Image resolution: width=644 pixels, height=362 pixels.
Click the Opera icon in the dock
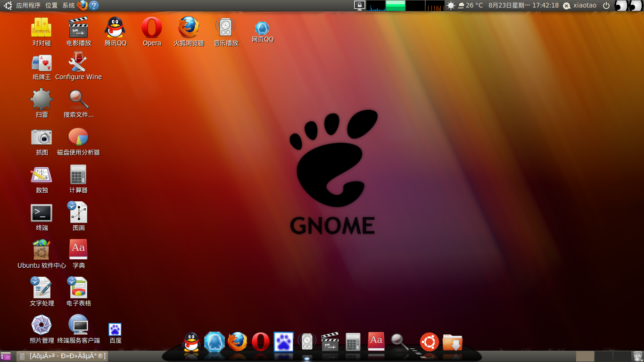(x=261, y=342)
